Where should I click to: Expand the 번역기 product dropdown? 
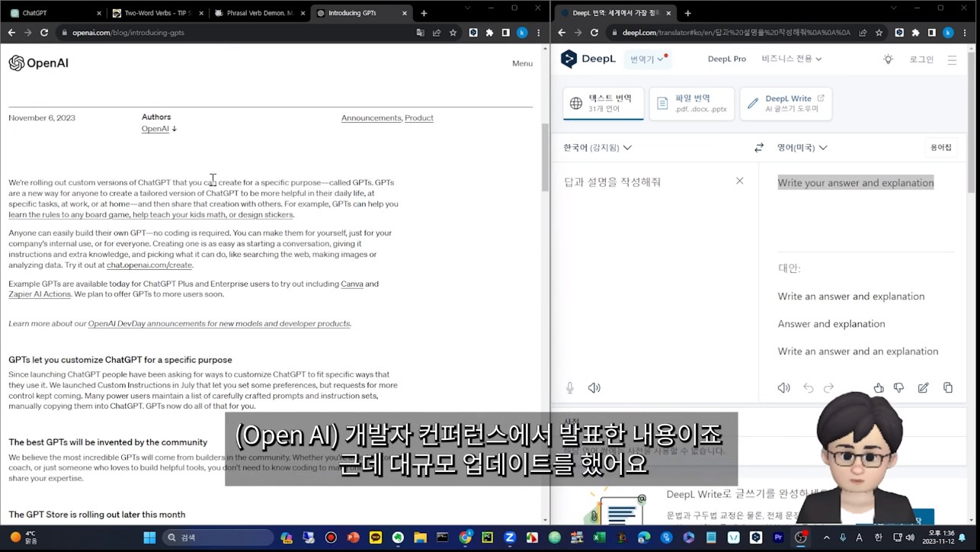pyautogui.click(x=648, y=59)
